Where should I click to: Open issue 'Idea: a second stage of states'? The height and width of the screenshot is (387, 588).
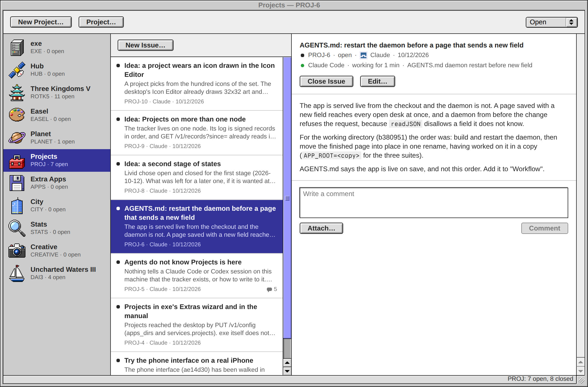pyautogui.click(x=197, y=177)
